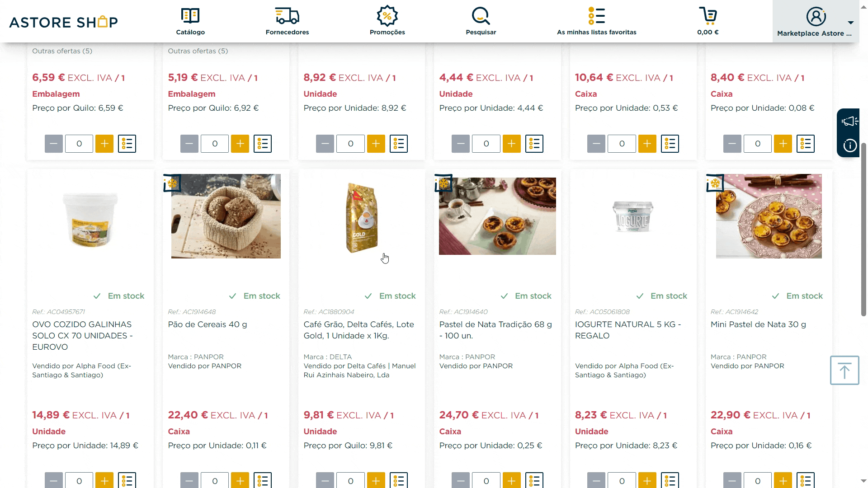Open IOGURTE NATURAL 5 KG product image
Image resolution: width=868 pixels, height=488 pixels.
[x=633, y=217]
